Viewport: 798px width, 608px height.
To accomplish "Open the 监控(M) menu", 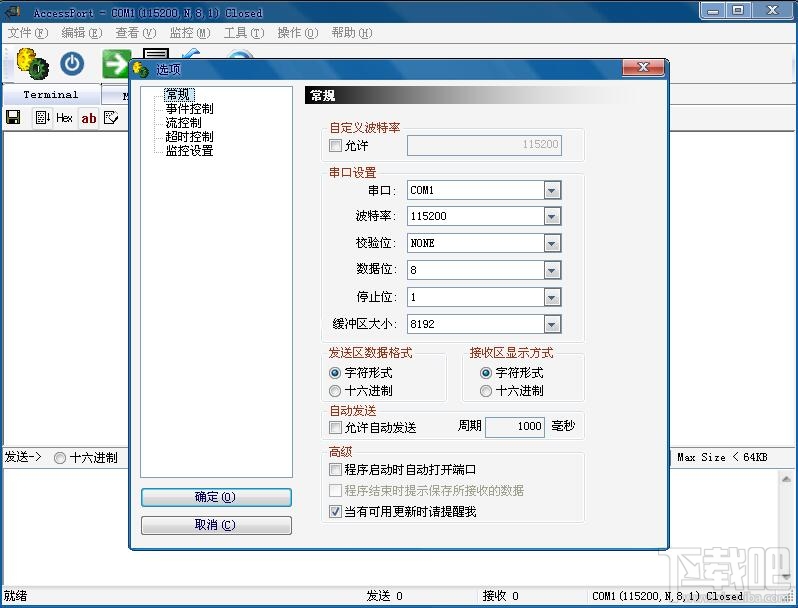I will (x=189, y=33).
